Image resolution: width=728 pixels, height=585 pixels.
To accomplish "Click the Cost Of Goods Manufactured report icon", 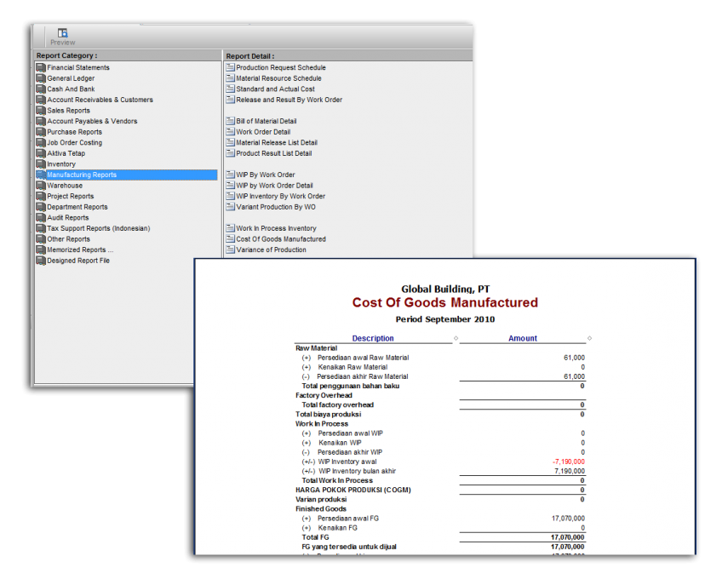I will 230,239.
